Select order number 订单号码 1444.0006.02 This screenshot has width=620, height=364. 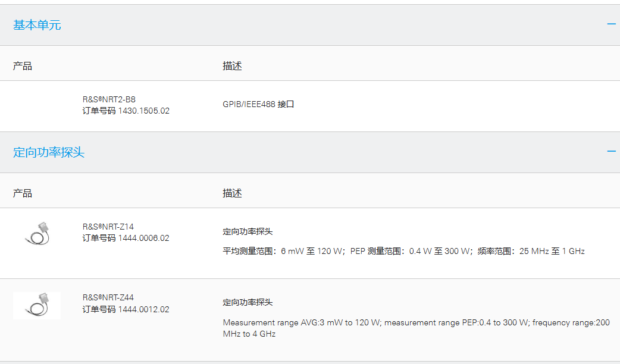[126, 238]
